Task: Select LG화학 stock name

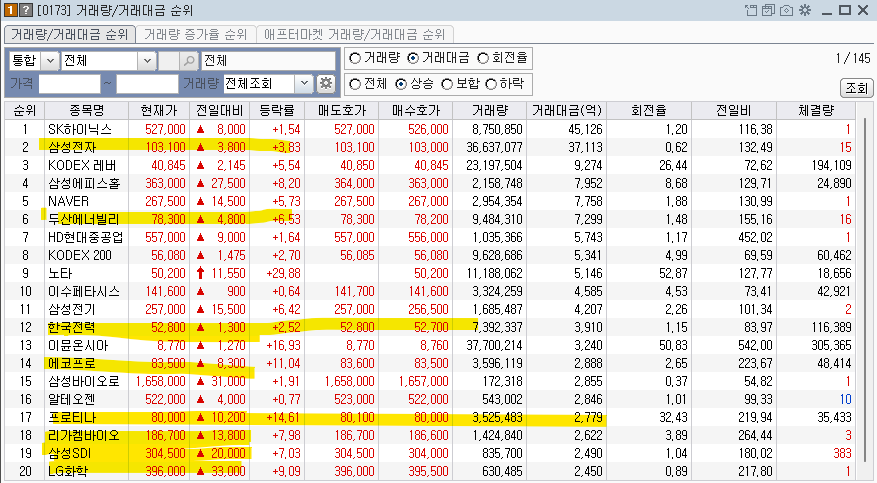Action: (x=68, y=471)
